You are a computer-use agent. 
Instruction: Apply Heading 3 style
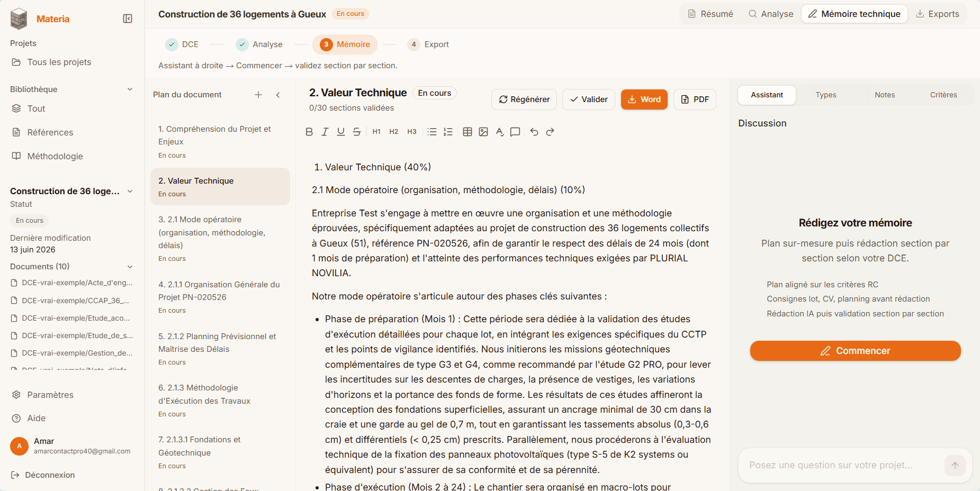pyautogui.click(x=412, y=132)
